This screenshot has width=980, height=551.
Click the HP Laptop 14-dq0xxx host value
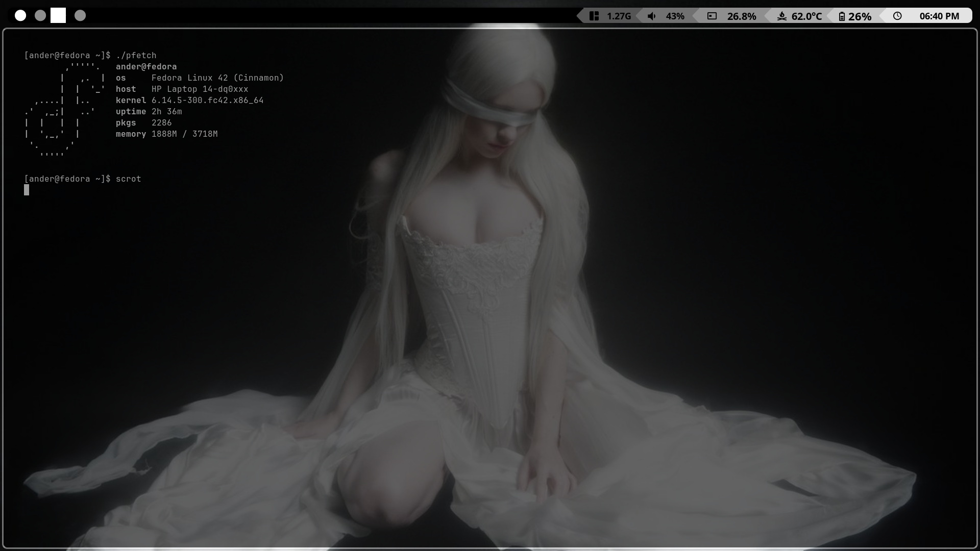click(x=200, y=89)
